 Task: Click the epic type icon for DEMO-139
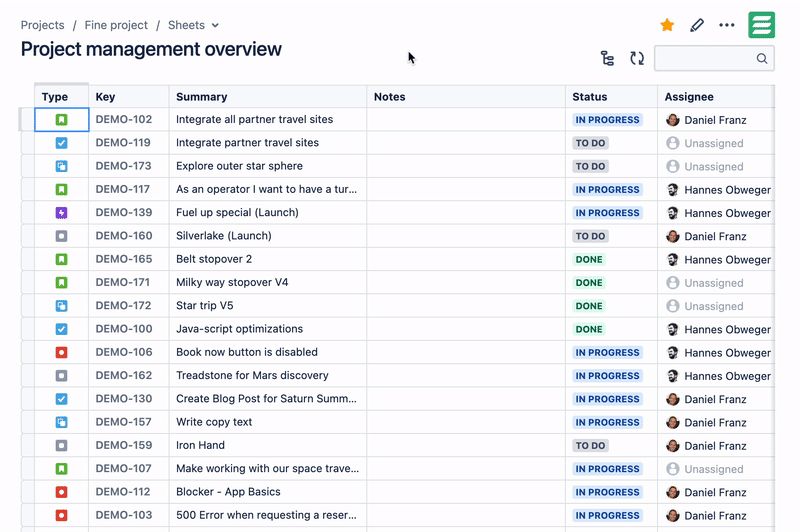point(61,213)
